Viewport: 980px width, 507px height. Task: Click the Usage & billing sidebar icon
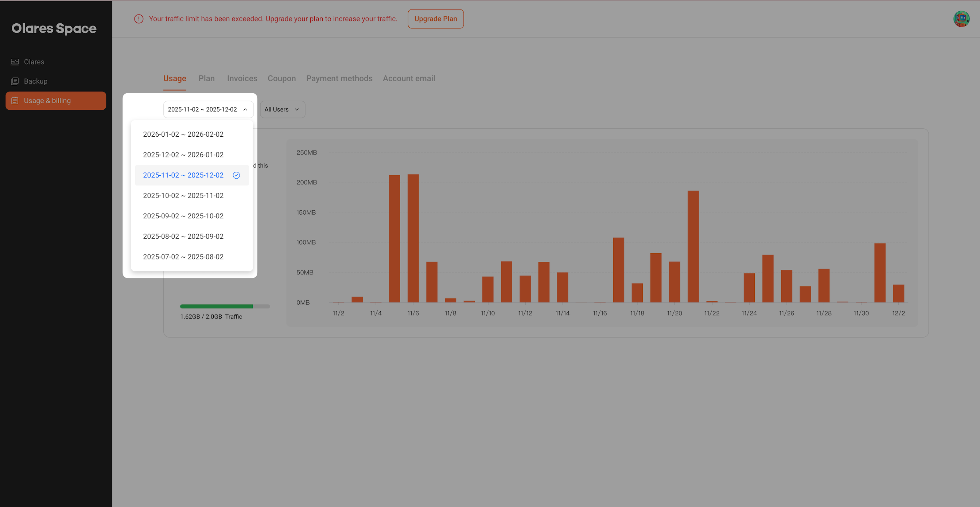tap(15, 100)
